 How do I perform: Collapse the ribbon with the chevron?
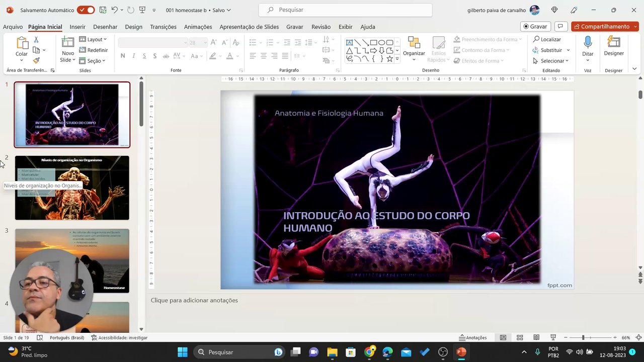click(x=634, y=69)
